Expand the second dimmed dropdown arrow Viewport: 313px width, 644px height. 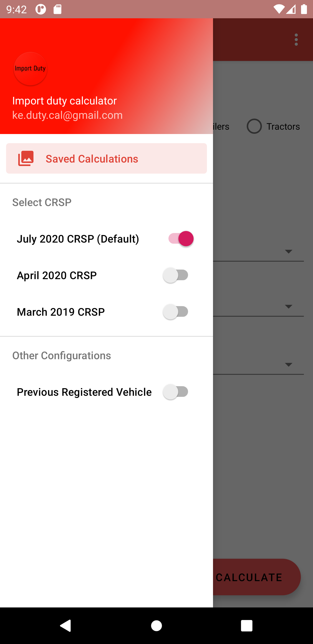coord(288,307)
